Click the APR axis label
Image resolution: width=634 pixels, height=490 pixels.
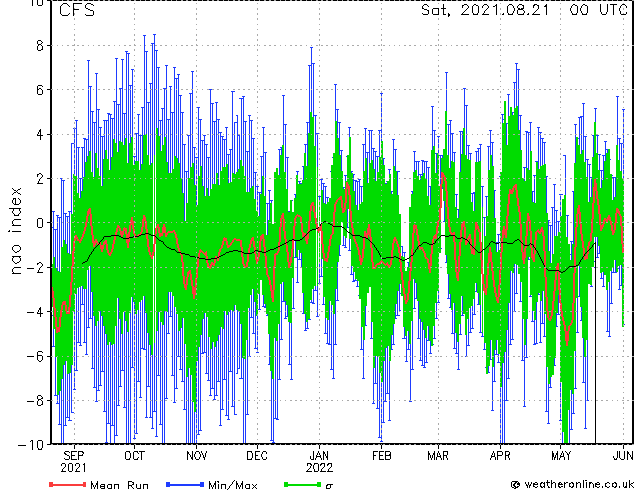(x=500, y=456)
